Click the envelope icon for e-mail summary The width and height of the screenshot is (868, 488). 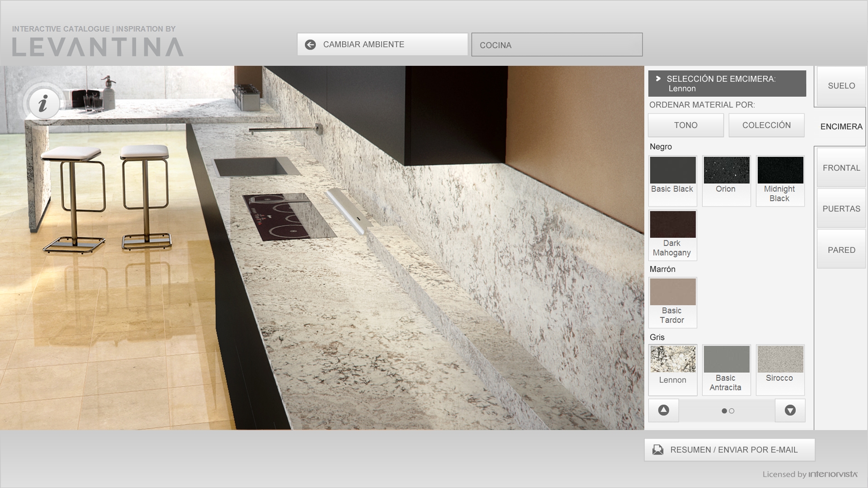tap(658, 450)
